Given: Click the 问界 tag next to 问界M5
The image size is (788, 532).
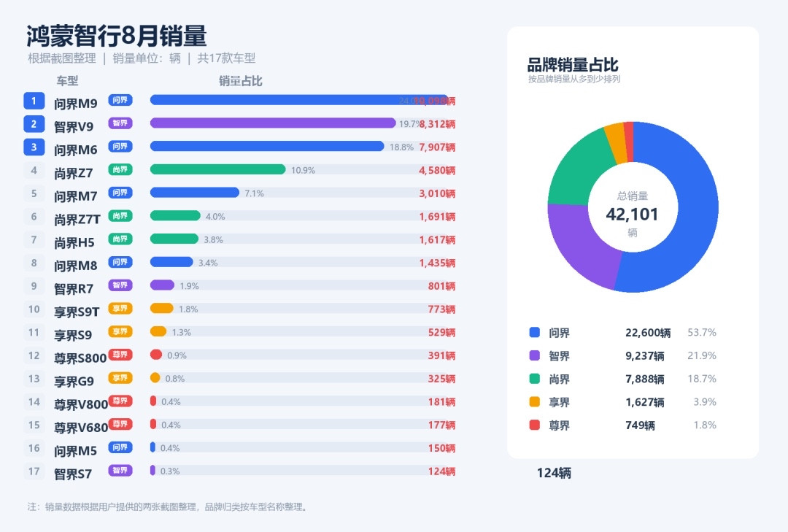Looking at the screenshot, I should pos(120,447).
